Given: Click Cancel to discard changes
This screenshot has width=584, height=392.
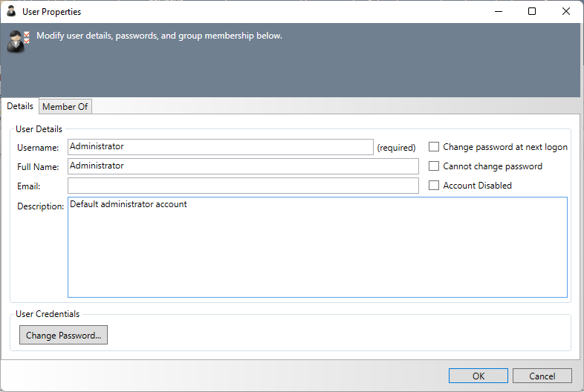Looking at the screenshot, I should coord(542,376).
